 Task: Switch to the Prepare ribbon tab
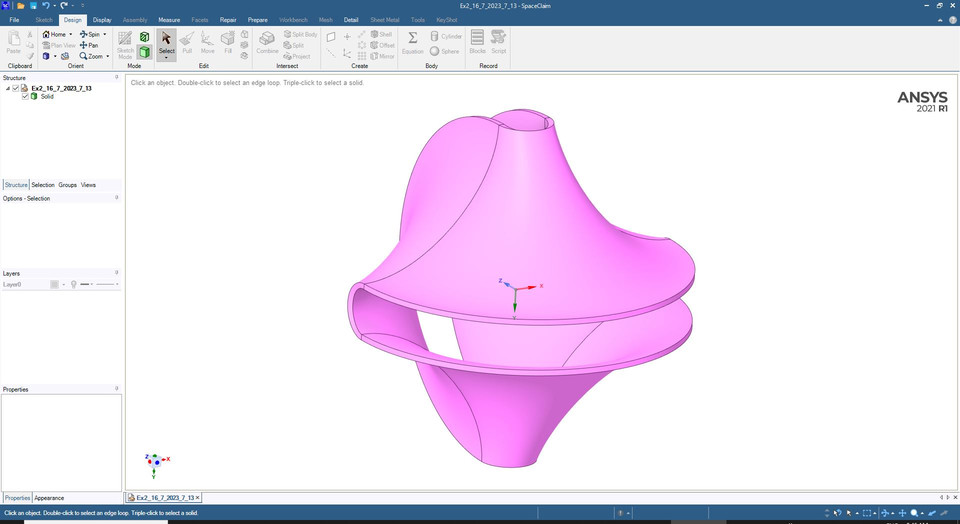[258, 20]
